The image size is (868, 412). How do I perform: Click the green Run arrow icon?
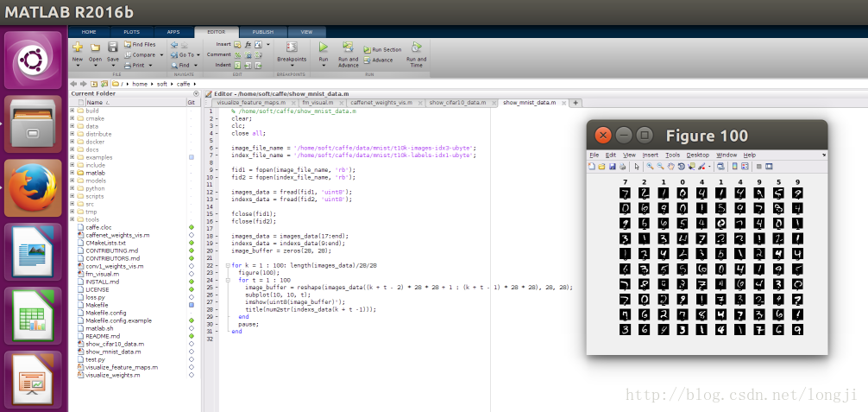click(x=324, y=48)
